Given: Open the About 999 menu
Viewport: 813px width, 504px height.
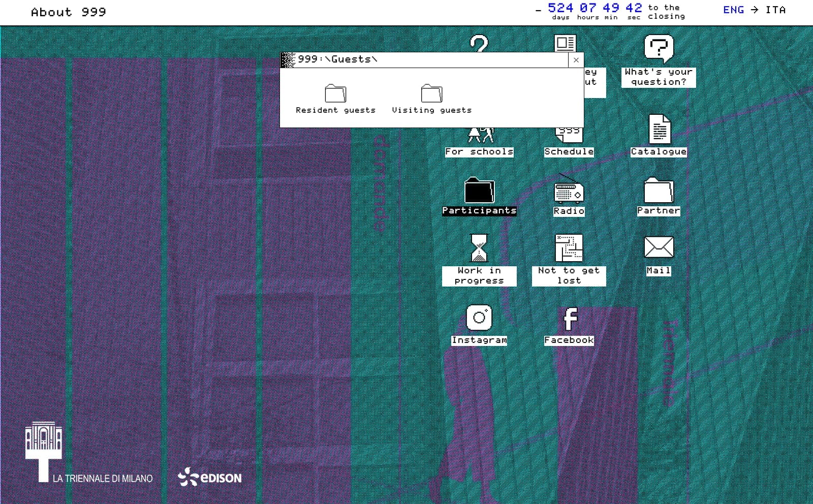Looking at the screenshot, I should click(x=69, y=12).
